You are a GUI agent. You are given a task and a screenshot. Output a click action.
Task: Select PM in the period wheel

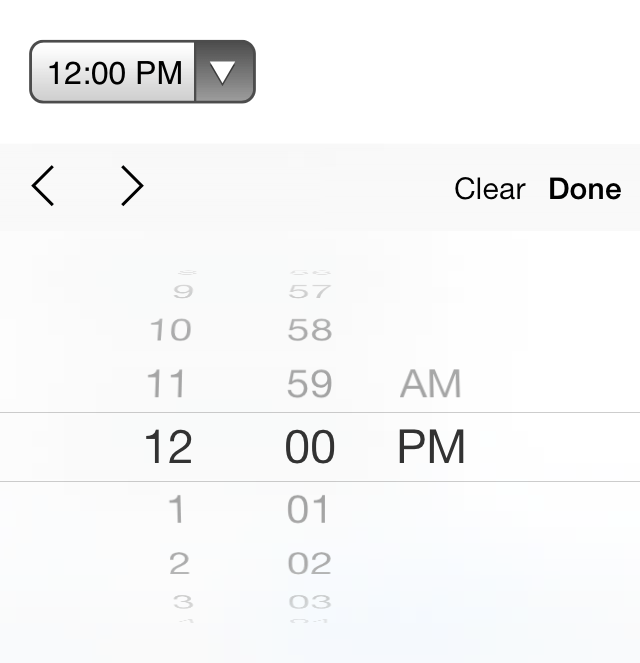(431, 447)
